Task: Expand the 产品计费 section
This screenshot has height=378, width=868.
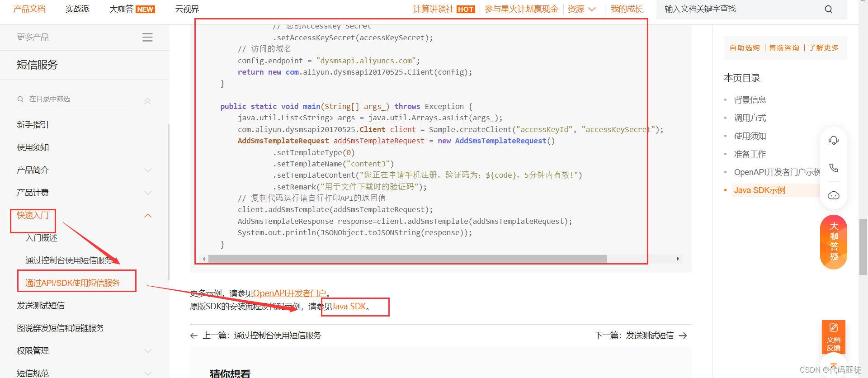Action: 147,193
